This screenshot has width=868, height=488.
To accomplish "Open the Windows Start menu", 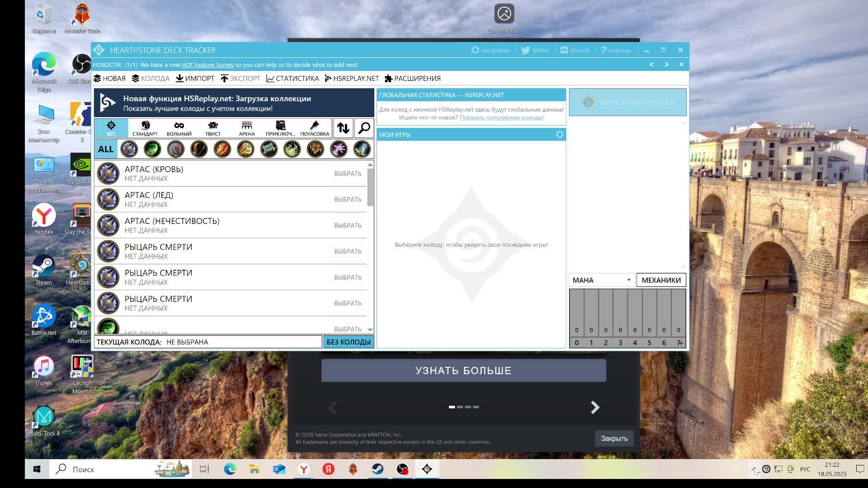I will [37, 469].
